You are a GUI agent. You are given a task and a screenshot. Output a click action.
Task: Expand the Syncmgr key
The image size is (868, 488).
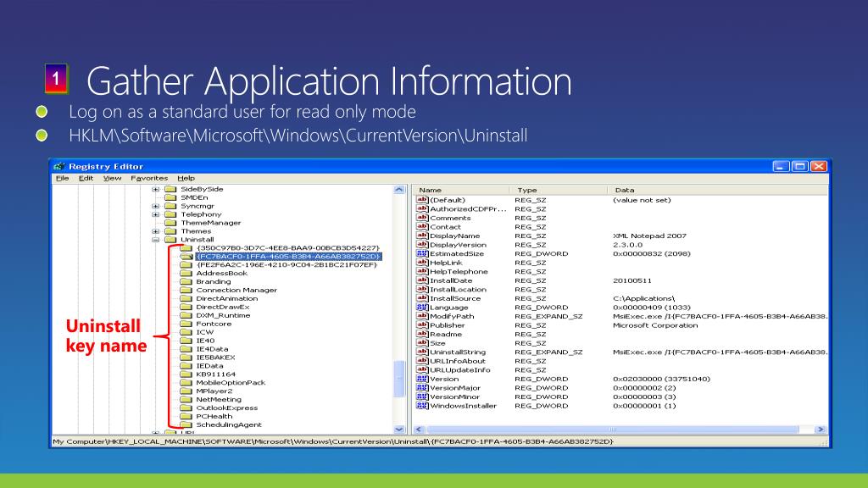[156, 206]
